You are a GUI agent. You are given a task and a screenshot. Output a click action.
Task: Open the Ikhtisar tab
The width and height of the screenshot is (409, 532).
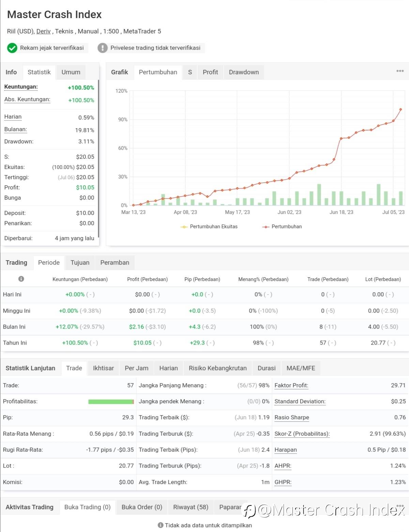[x=104, y=368]
